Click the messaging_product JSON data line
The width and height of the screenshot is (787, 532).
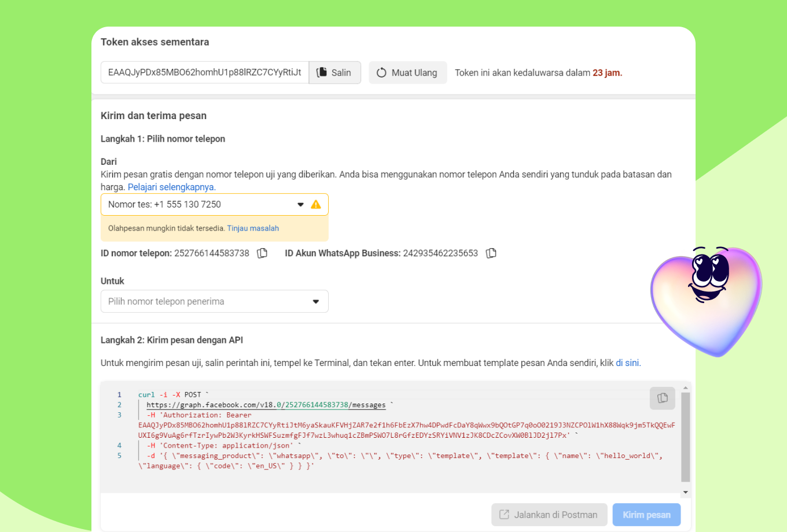point(400,461)
